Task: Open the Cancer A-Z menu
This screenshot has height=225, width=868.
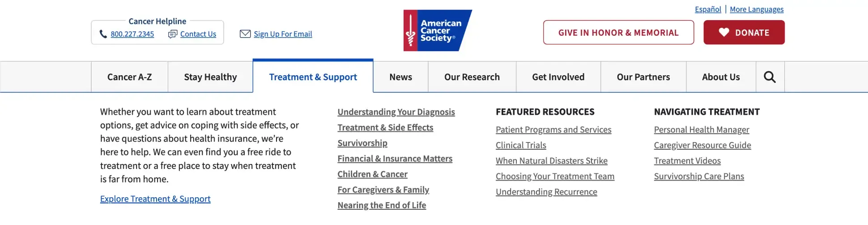Action: [x=129, y=77]
